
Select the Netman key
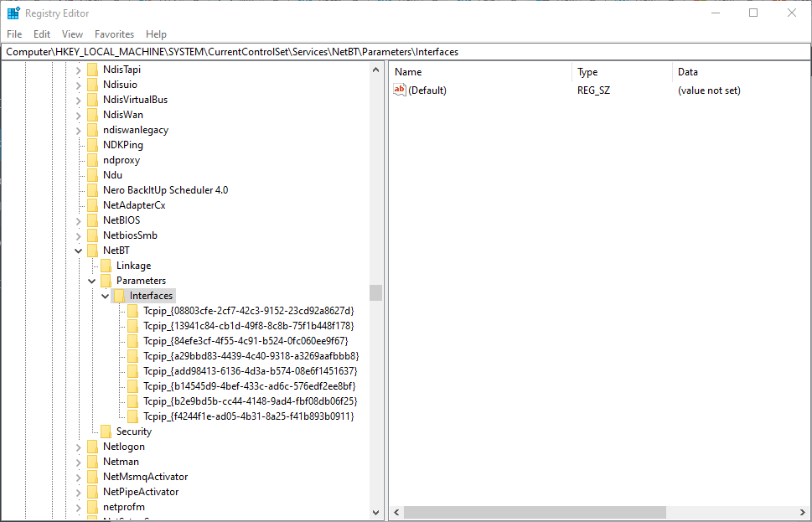point(122,462)
